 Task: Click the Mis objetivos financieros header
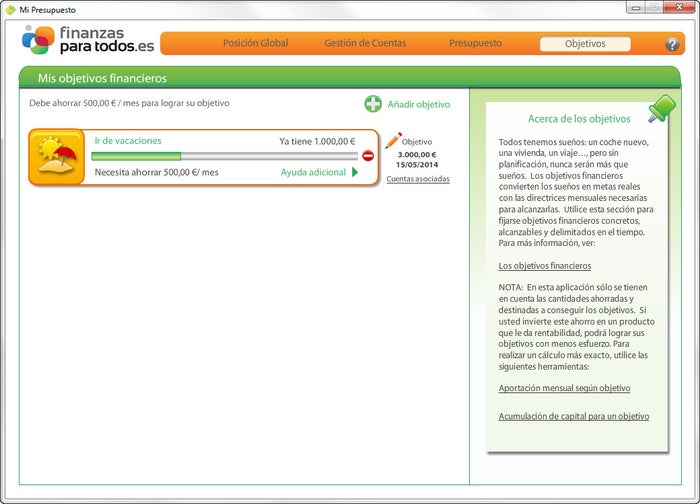(x=102, y=78)
